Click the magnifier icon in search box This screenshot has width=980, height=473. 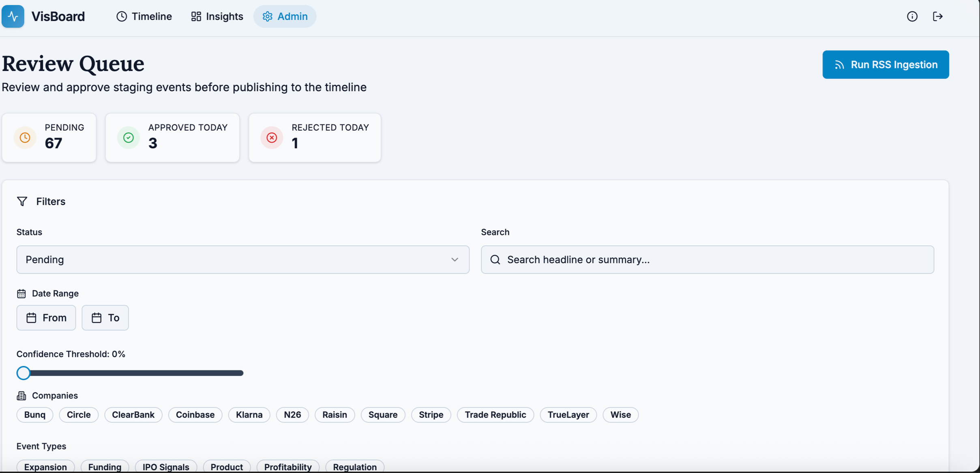click(x=495, y=260)
